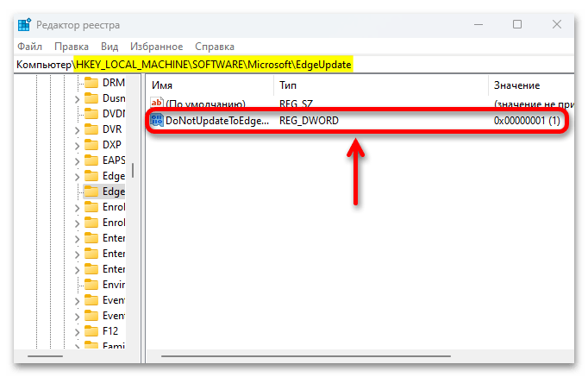Select the F12 key label
Screen dimensions: 588x377
pos(110,331)
